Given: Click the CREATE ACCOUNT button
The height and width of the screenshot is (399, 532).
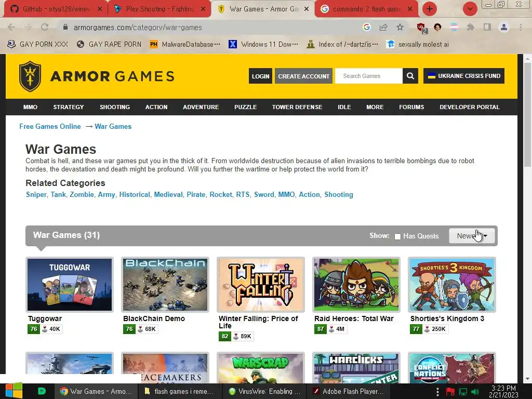Looking at the screenshot, I should pos(303,76).
